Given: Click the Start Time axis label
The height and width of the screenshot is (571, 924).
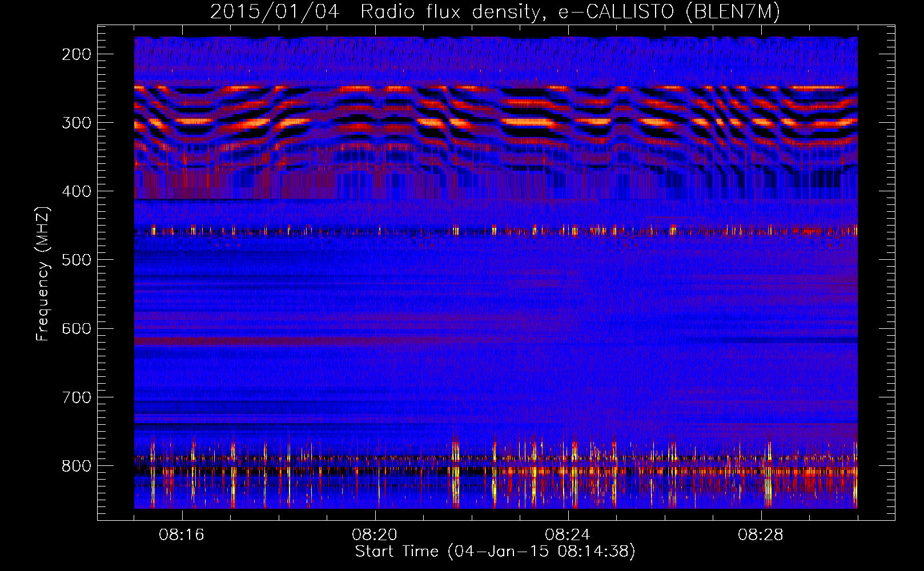Looking at the screenshot, I should pos(495,552).
